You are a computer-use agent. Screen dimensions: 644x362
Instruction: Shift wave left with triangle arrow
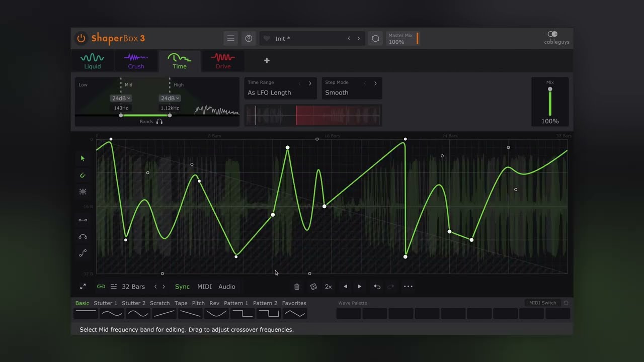click(x=345, y=287)
